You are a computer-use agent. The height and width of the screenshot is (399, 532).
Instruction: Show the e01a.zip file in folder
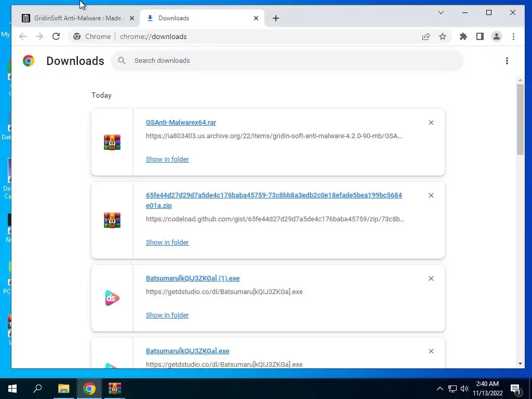coord(167,242)
